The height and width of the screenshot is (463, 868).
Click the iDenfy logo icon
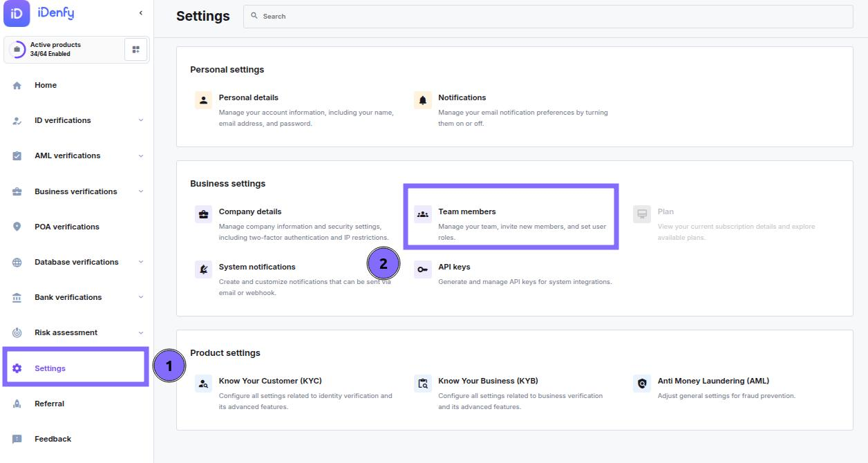(17, 13)
